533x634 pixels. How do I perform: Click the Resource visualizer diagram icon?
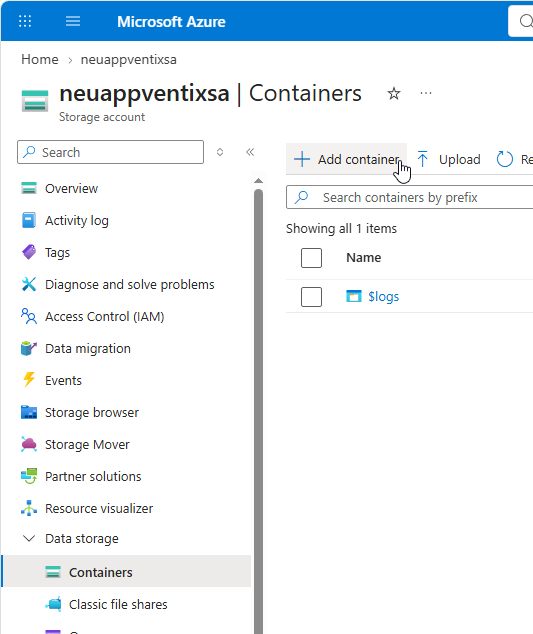point(29,508)
